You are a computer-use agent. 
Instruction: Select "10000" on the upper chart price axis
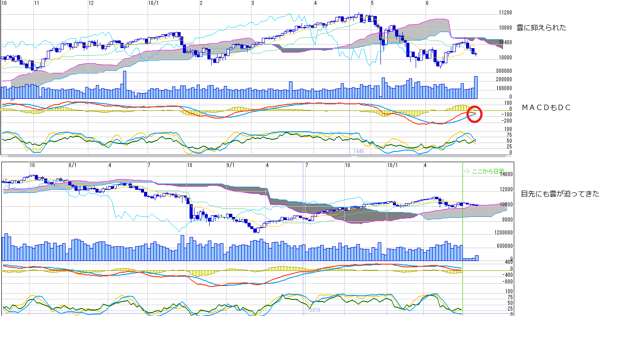505,57
